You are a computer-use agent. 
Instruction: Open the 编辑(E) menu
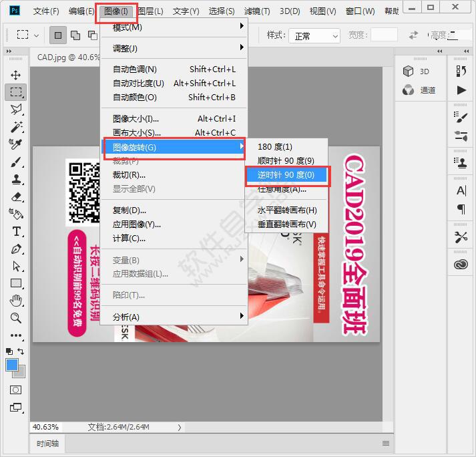[81, 11]
